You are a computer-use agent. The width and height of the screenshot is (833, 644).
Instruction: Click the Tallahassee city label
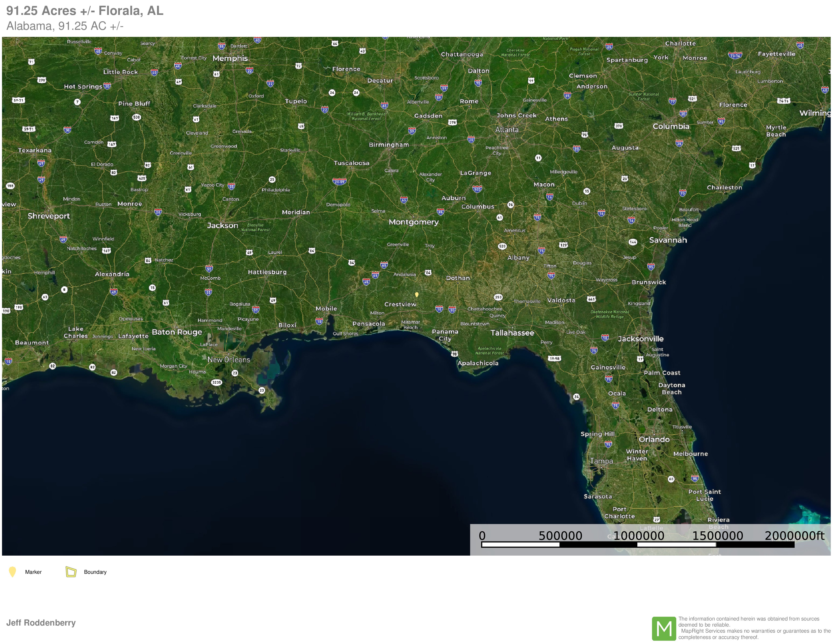[512, 333]
